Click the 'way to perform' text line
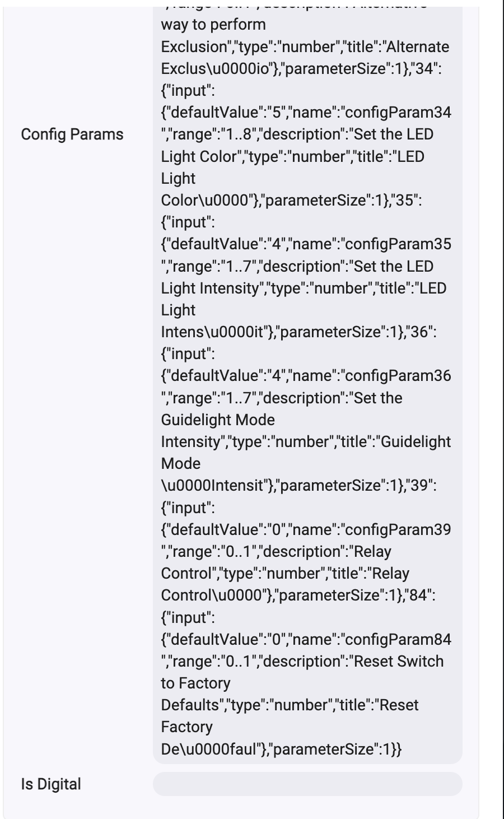 (x=213, y=25)
